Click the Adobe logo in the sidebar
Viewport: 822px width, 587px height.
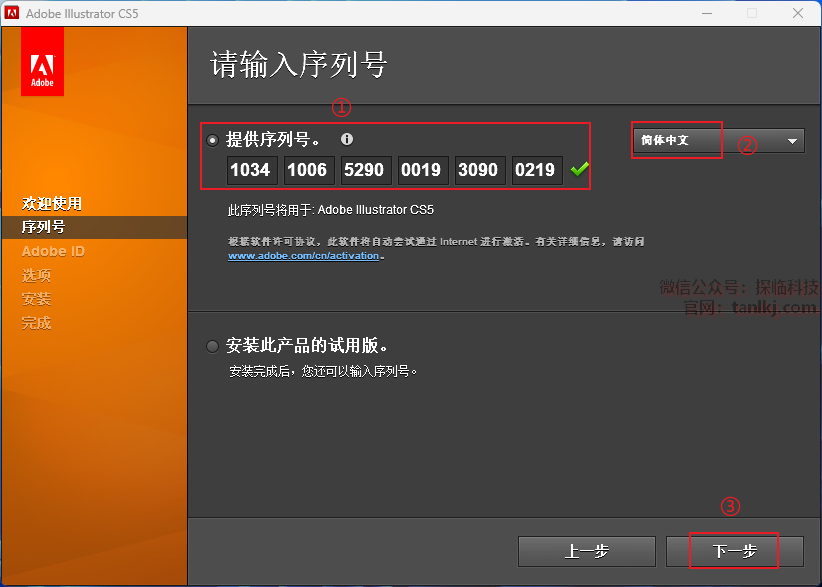(42, 62)
